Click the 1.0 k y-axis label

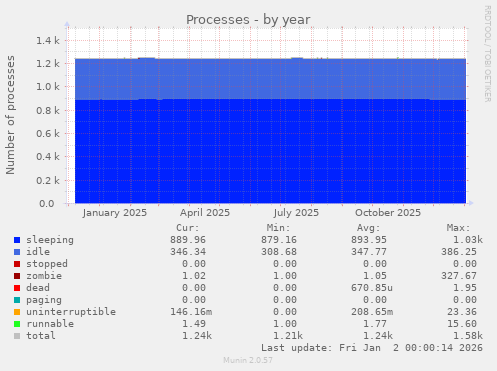pos(48,87)
